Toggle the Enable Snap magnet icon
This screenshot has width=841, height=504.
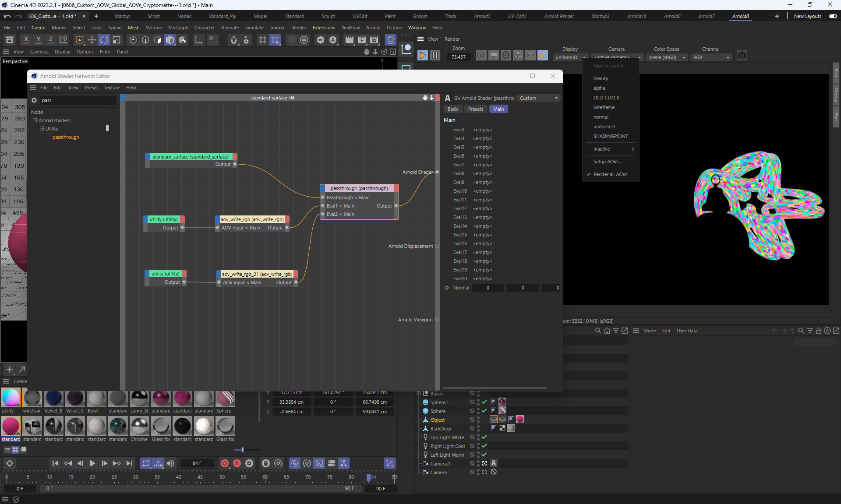click(x=234, y=40)
